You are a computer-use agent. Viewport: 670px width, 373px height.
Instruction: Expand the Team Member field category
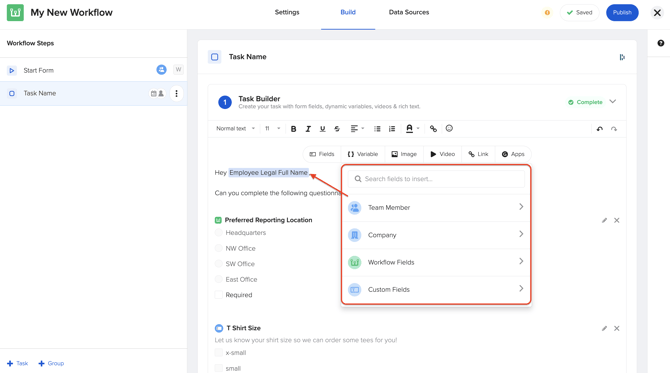pos(436,207)
